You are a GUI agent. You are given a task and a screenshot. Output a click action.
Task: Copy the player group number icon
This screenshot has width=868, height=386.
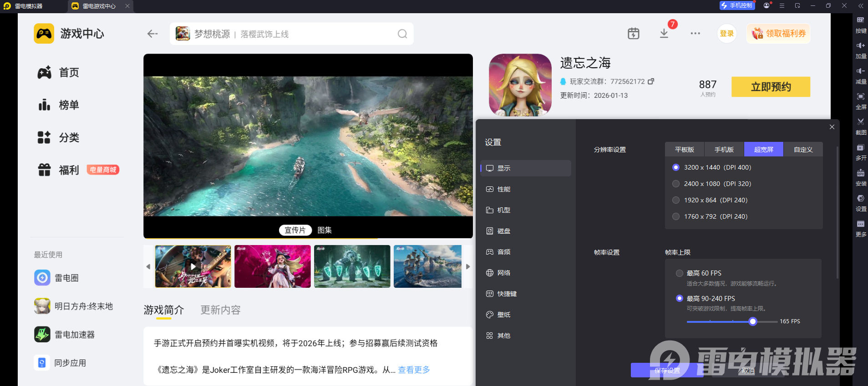coord(651,81)
